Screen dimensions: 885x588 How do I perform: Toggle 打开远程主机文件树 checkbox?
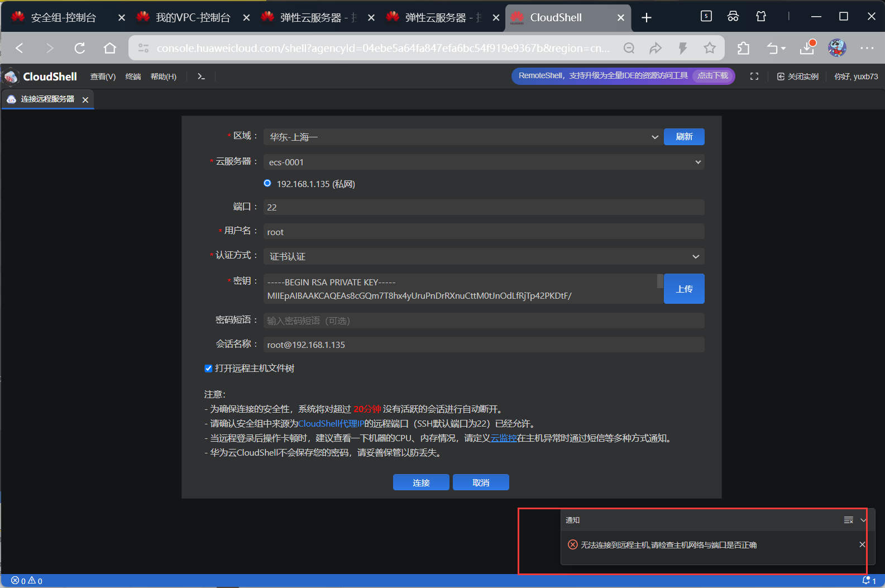click(x=208, y=368)
